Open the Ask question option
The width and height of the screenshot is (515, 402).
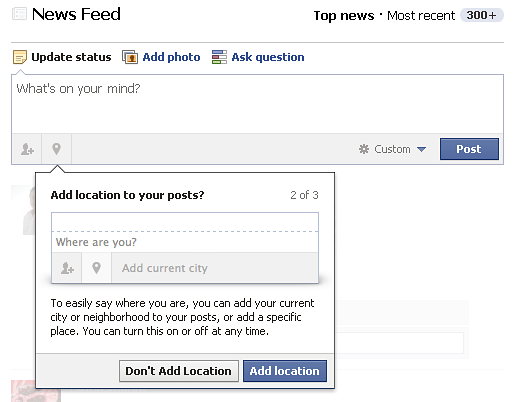click(268, 57)
